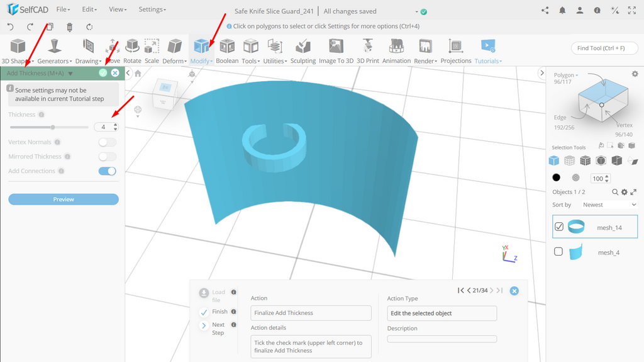
Task: Open the Render menu
Action: coord(425,51)
